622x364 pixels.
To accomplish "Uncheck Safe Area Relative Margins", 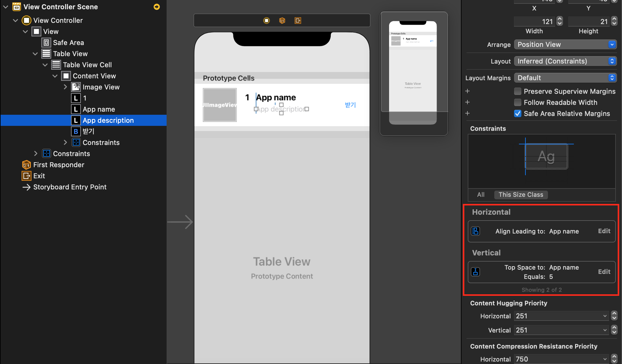I will click(x=518, y=114).
